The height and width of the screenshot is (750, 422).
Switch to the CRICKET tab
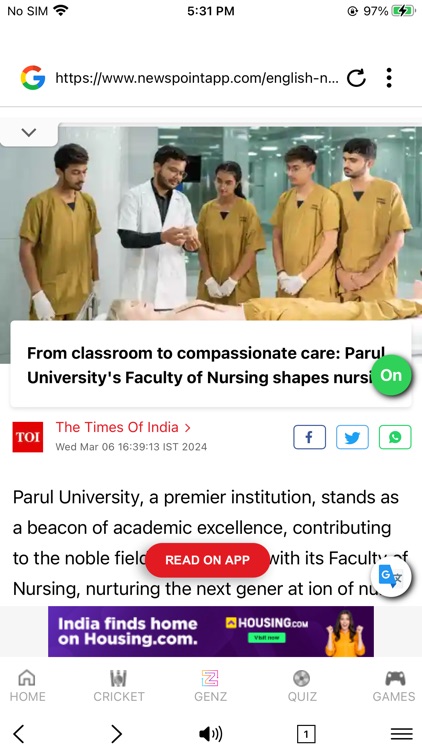point(119,685)
